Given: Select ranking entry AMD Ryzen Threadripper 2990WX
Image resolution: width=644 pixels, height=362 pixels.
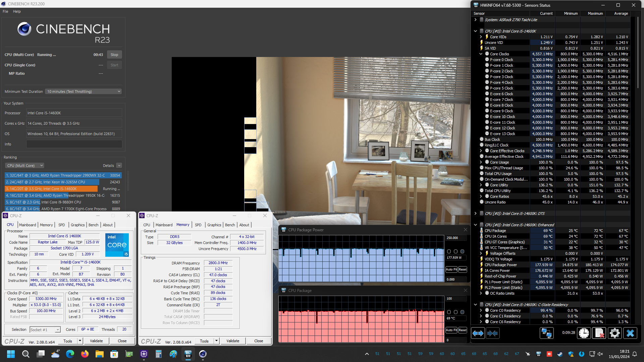Looking at the screenshot, I should 63,175.
